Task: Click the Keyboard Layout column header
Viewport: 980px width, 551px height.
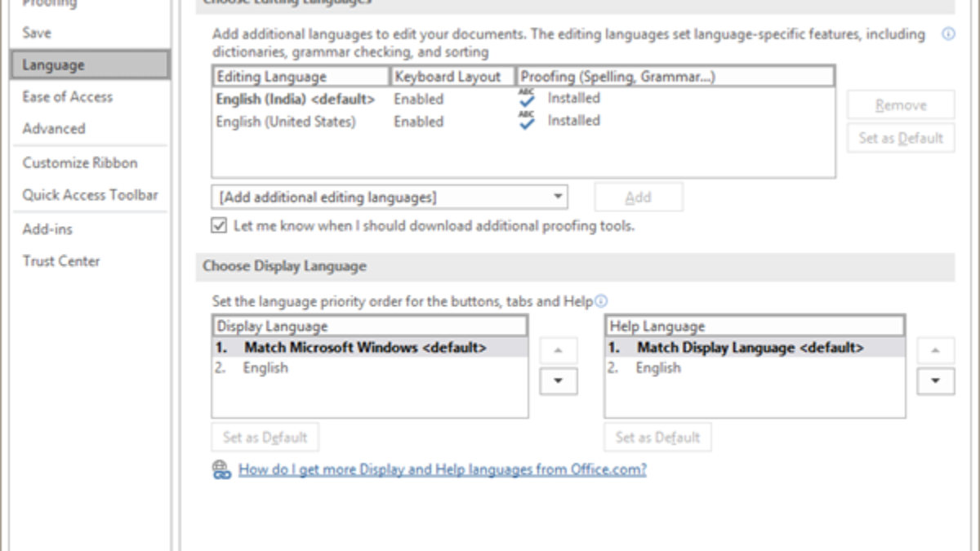Action: [448, 77]
